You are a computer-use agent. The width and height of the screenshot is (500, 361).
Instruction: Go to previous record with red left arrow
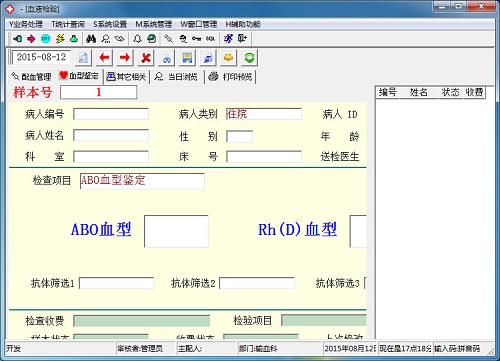(x=104, y=58)
